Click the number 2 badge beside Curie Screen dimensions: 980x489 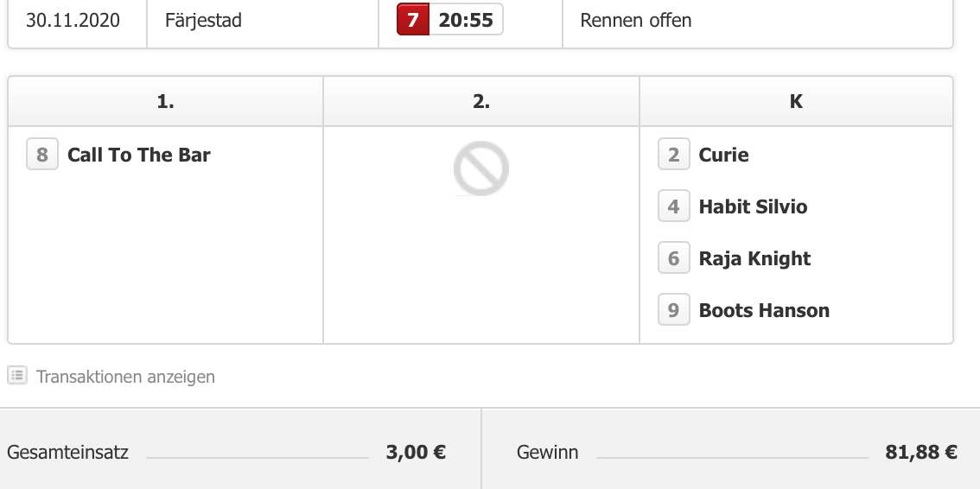pyautogui.click(x=674, y=155)
